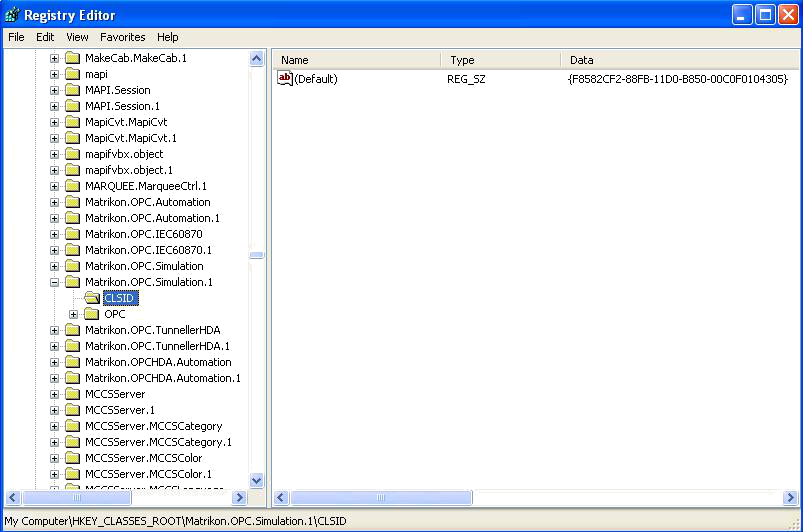This screenshot has width=803, height=532.
Task: Collapse the Matrikon.OPC.Simulation.1 key
Action: point(54,282)
